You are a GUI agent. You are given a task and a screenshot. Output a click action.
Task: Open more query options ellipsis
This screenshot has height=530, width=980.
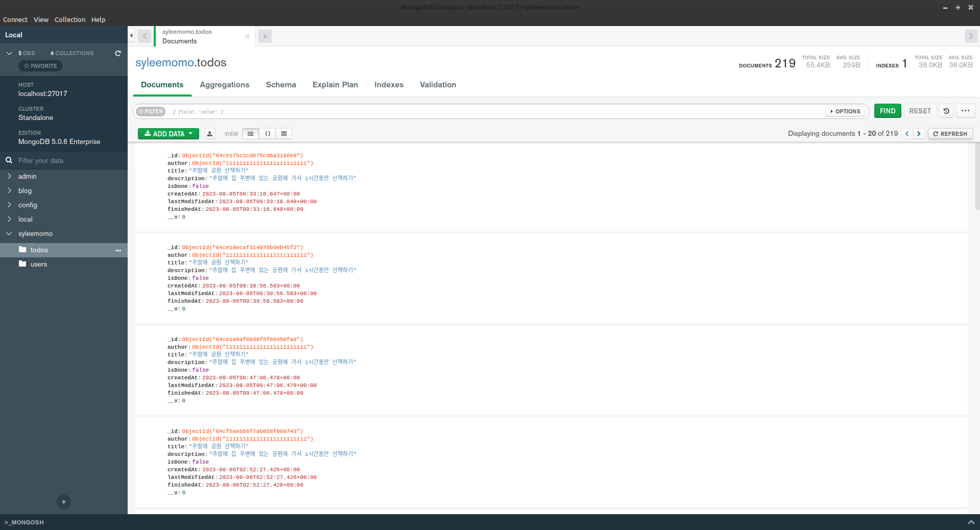click(965, 111)
